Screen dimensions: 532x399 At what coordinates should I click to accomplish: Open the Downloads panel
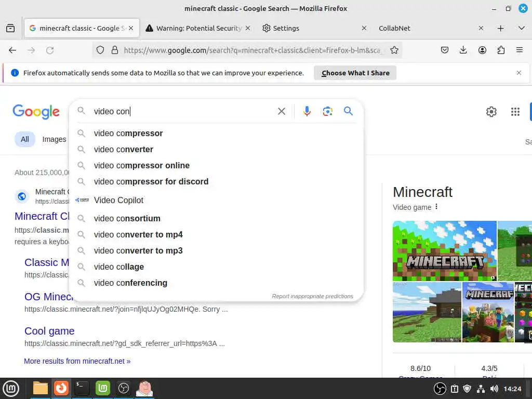463,50
